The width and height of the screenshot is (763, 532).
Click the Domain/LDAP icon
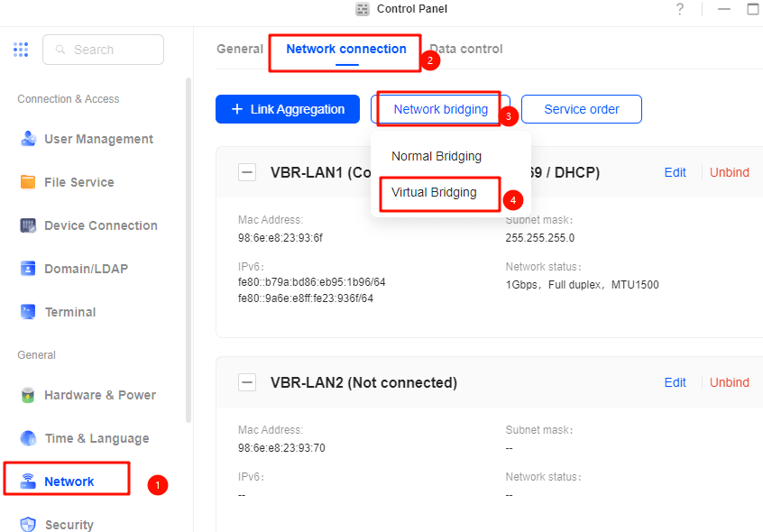click(x=28, y=269)
